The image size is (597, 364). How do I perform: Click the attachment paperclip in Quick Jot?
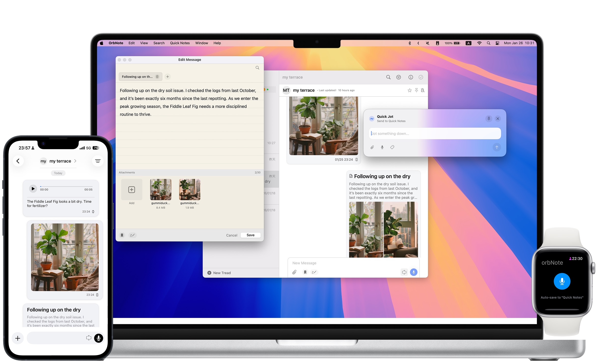coord(372,147)
